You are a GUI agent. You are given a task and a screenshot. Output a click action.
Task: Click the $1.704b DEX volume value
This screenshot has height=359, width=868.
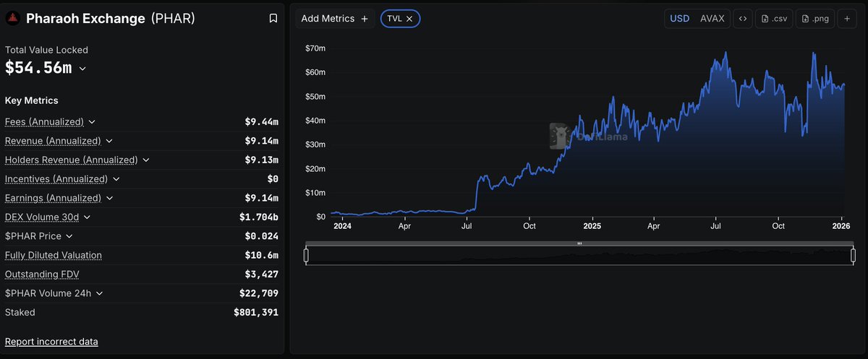(x=259, y=217)
